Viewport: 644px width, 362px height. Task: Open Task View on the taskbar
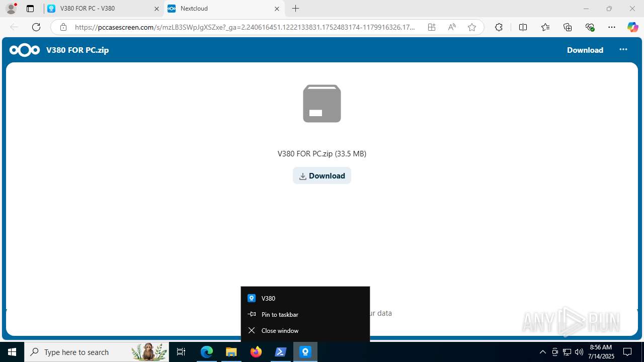(x=181, y=352)
